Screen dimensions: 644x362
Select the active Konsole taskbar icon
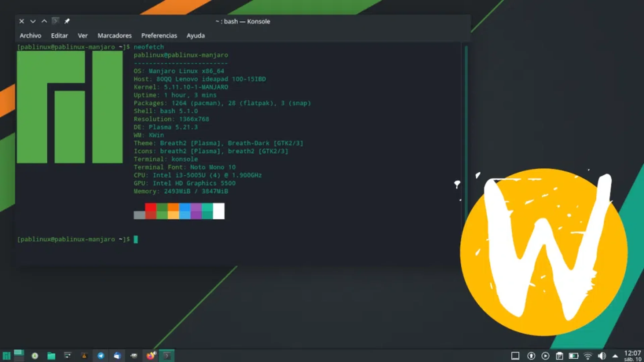pos(167,356)
